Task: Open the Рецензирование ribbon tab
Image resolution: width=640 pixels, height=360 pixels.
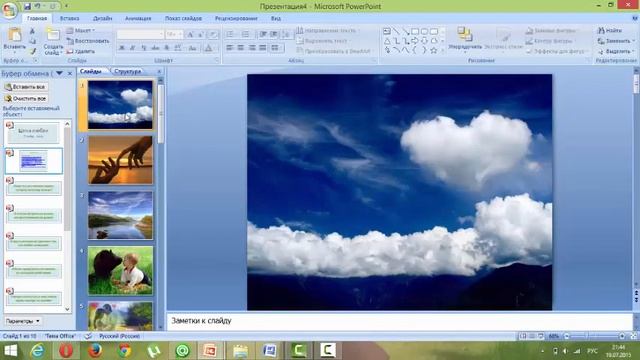Action: (x=236, y=18)
